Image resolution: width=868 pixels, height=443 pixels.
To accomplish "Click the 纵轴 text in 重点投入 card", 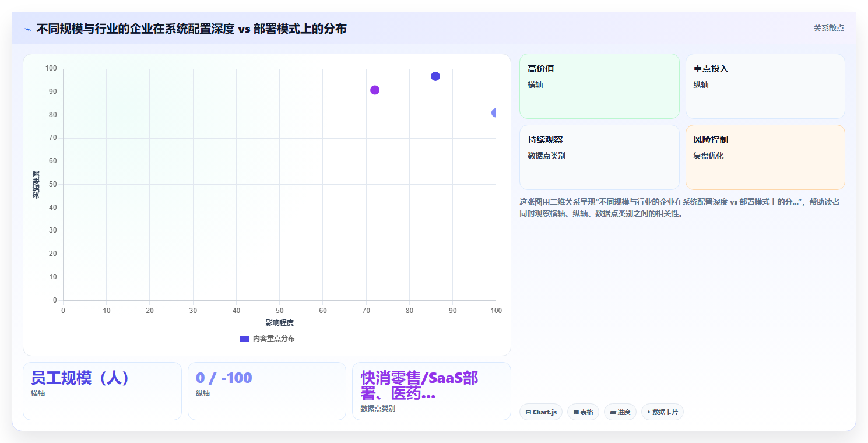I will (701, 85).
